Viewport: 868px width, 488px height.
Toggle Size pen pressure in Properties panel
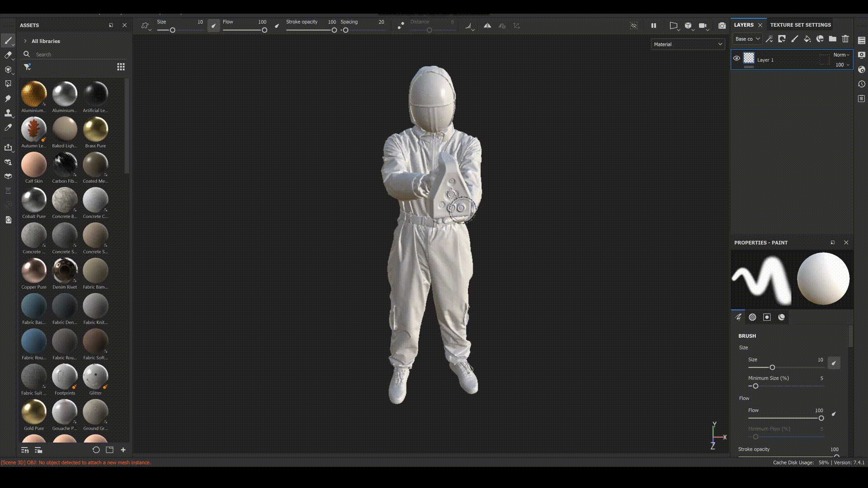[x=834, y=363]
